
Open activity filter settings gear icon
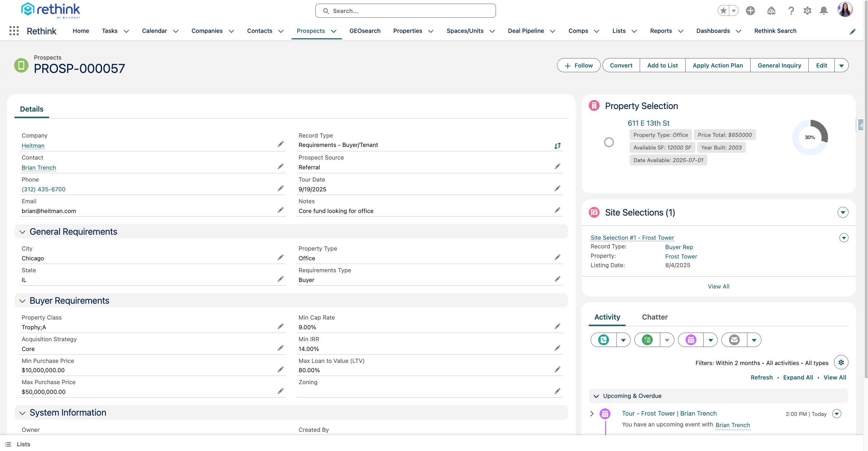pyautogui.click(x=841, y=362)
